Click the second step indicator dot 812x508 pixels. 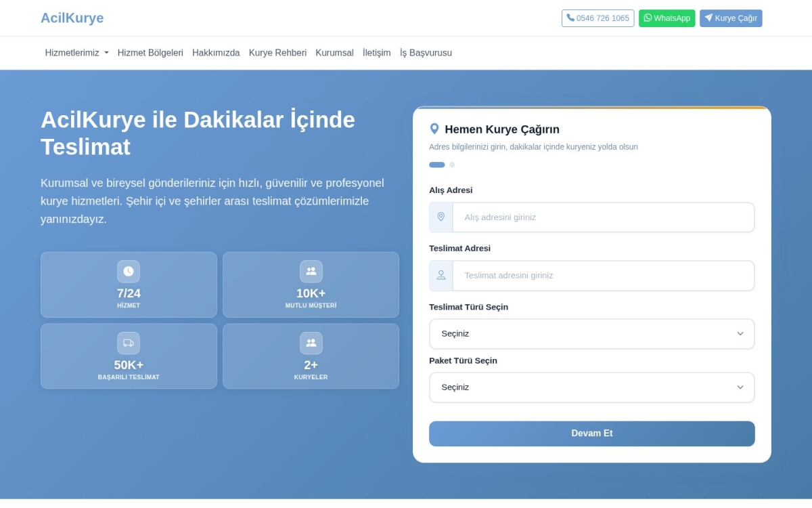pyautogui.click(x=452, y=165)
